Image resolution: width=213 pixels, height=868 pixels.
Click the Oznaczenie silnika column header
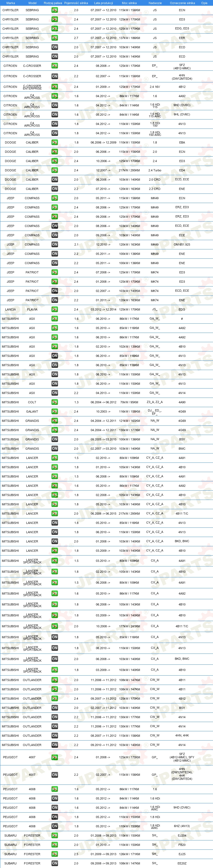pyautogui.click(x=182, y=3)
